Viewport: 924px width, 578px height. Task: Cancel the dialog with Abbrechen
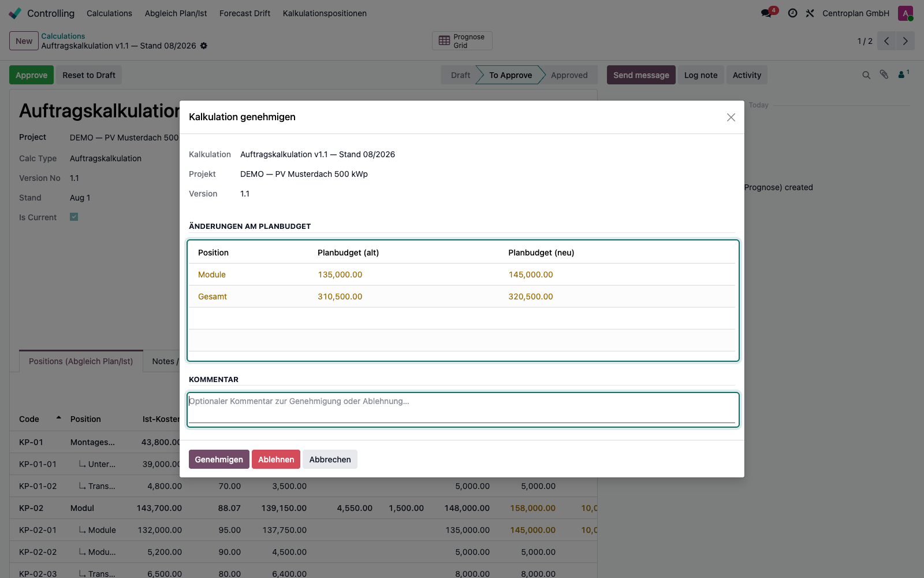coord(330,460)
